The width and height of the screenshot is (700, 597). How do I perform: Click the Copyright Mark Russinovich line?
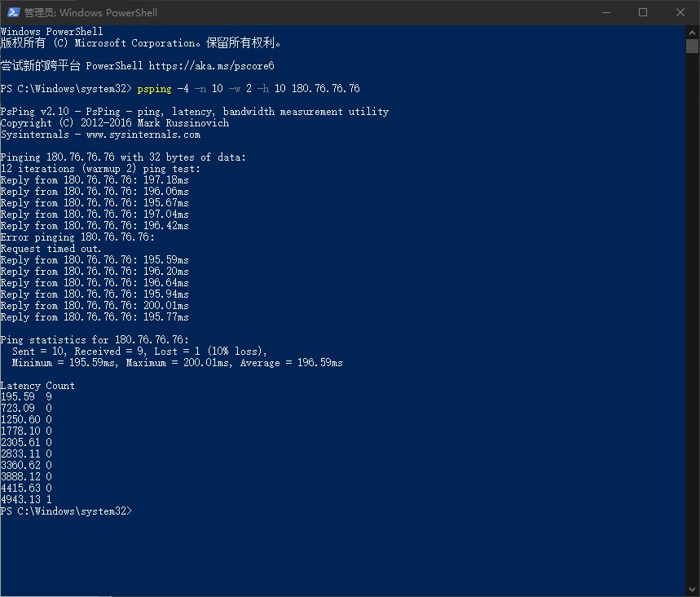[115, 123]
